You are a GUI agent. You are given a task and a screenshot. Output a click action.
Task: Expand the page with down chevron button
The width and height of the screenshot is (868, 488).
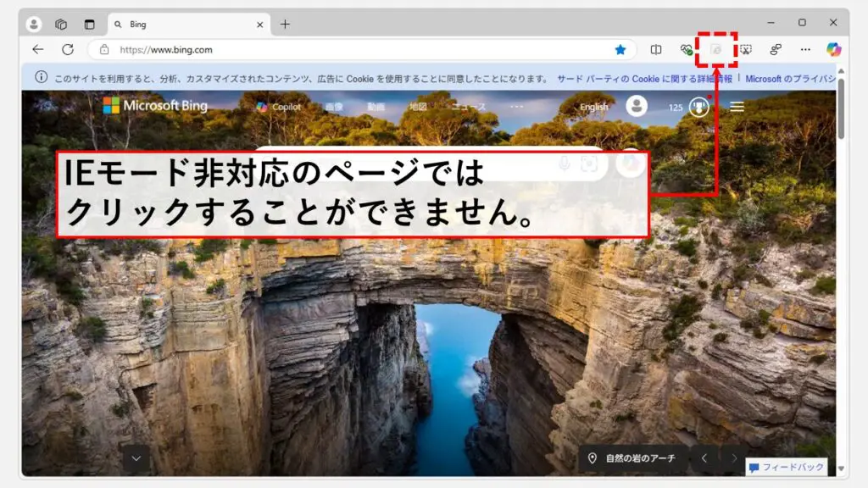click(x=136, y=458)
